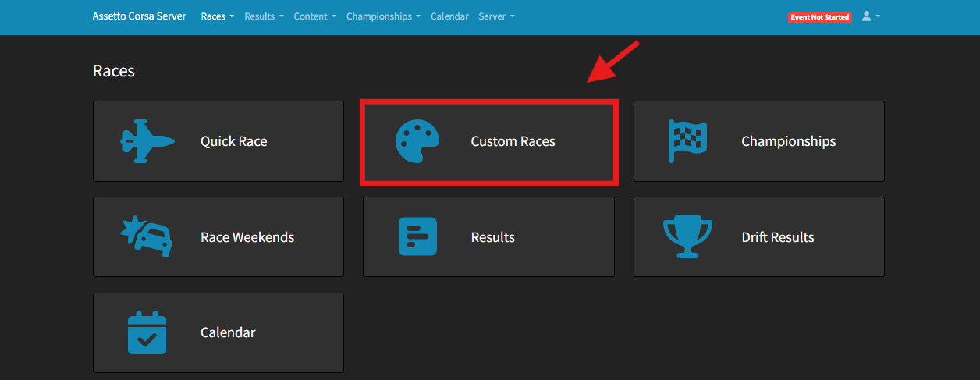Click the car crash Race Weekends icon

click(147, 236)
